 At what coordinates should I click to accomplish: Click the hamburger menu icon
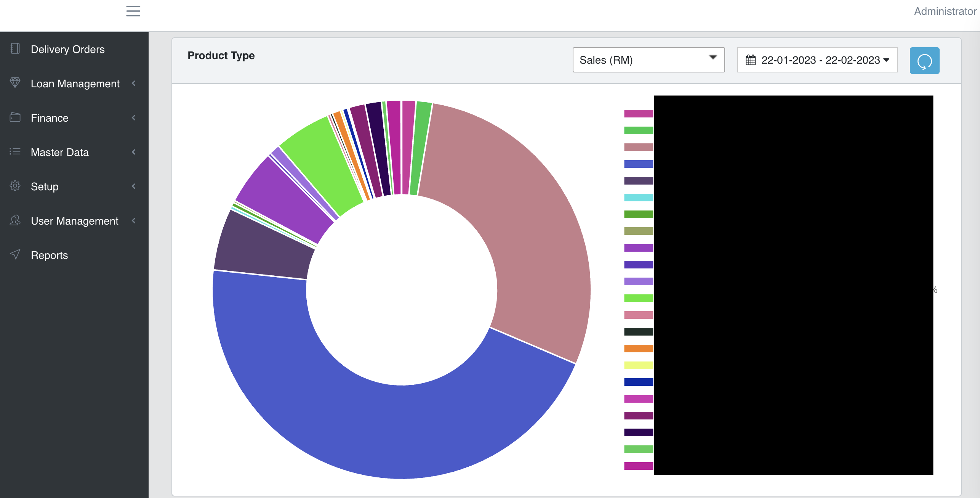tap(133, 11)
